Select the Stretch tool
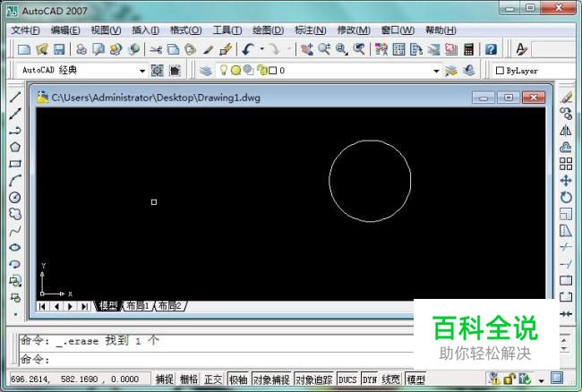The width and height of the screenshot is (582, 392). coord(566,231)
